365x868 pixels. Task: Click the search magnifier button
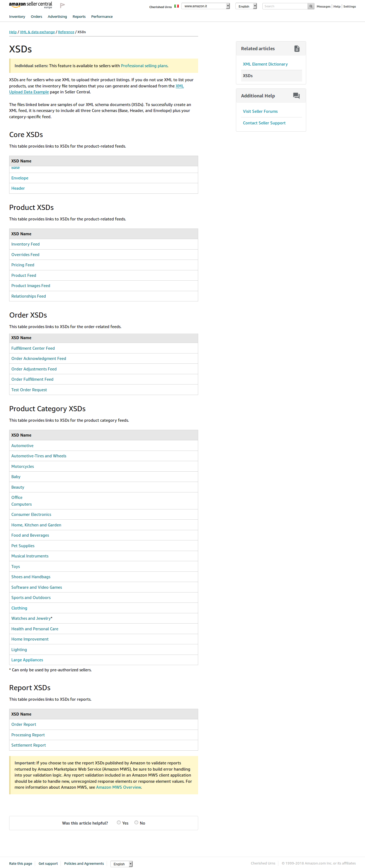coord(311,6)
